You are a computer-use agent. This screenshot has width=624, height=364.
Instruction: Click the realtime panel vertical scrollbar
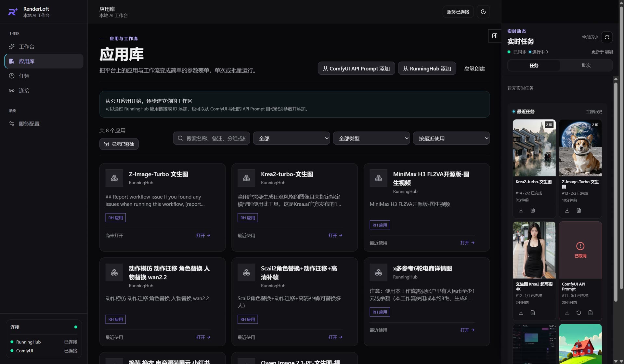(616, 192)
